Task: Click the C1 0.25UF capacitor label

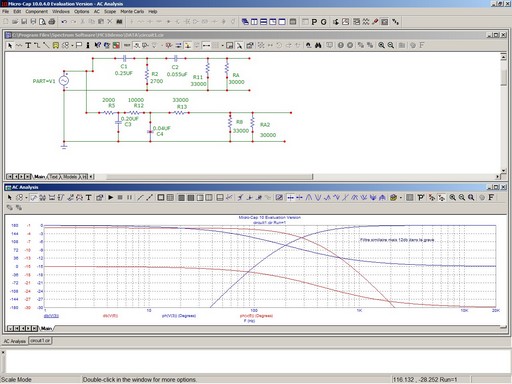Action: pyautogui.click(x=124, y=70)
